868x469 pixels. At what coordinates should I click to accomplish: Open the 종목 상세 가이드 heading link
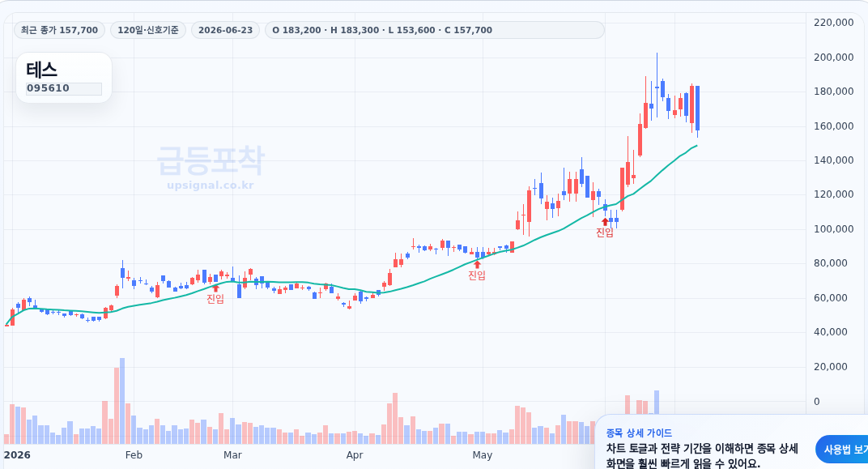coord(639,433)
